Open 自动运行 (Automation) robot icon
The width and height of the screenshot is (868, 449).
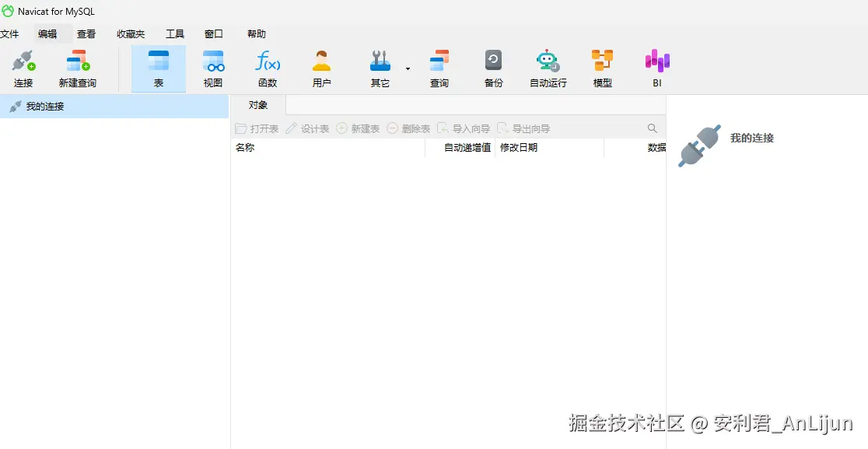pyautogui.click(x=548, y=69)
